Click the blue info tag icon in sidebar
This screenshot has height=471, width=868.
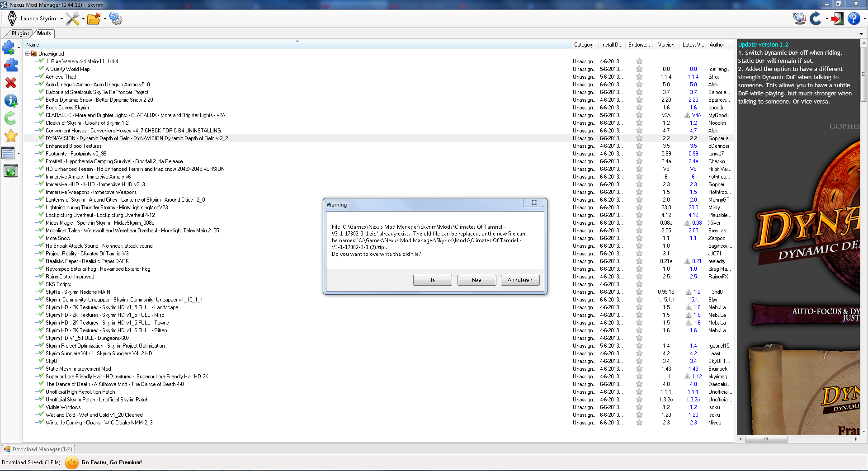click(10, 100)
